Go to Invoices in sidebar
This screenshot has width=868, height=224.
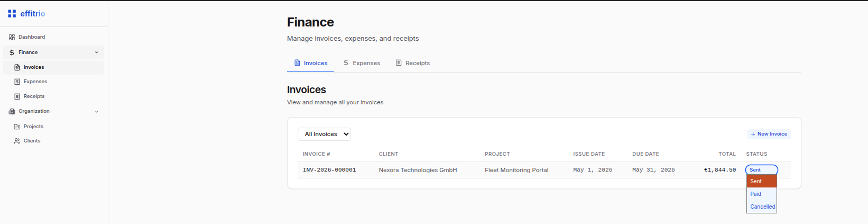(x=54, y=67)
